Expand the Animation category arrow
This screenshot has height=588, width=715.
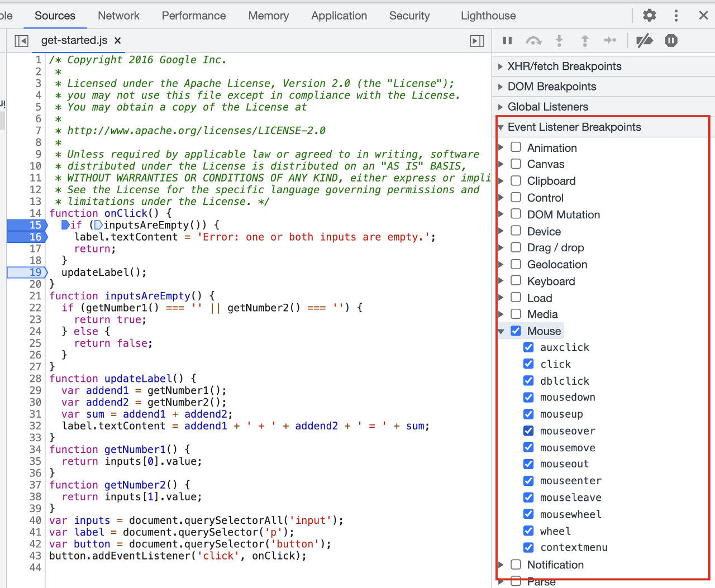(500, 147)
